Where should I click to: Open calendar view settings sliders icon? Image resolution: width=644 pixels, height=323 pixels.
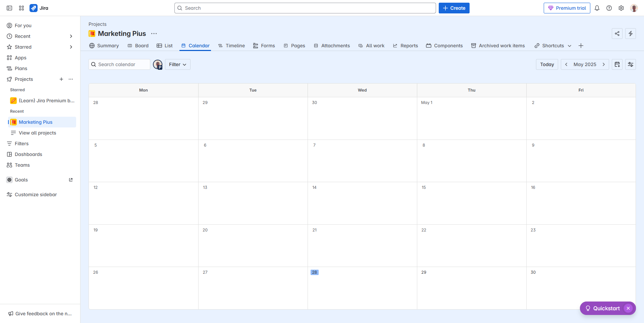pyautogui.click(x=631, y=64)
